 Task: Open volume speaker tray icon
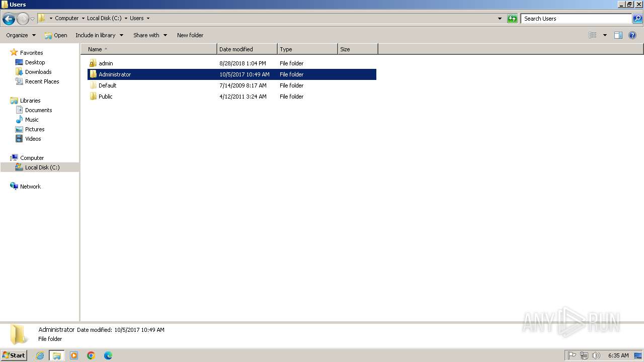596,355
